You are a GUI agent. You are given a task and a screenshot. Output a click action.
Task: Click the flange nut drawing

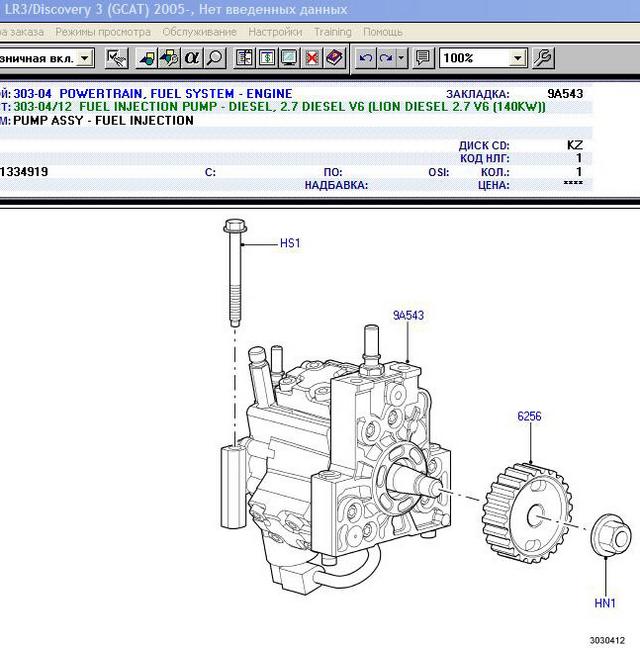pyautogui.click(x=611, y=536)
